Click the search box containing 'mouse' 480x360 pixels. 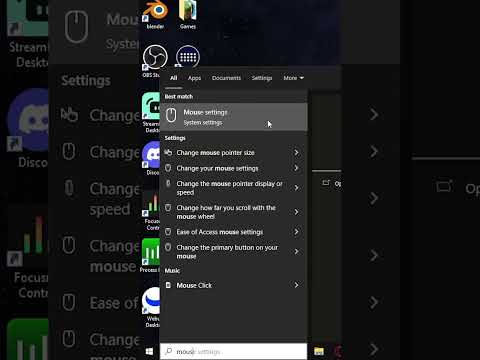pos(233,351)
